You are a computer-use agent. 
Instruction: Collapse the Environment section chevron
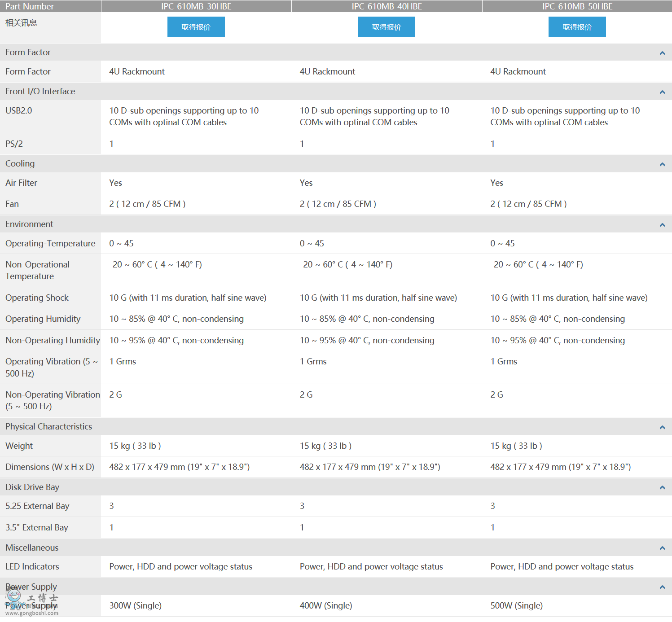click(x=662, y=225)
